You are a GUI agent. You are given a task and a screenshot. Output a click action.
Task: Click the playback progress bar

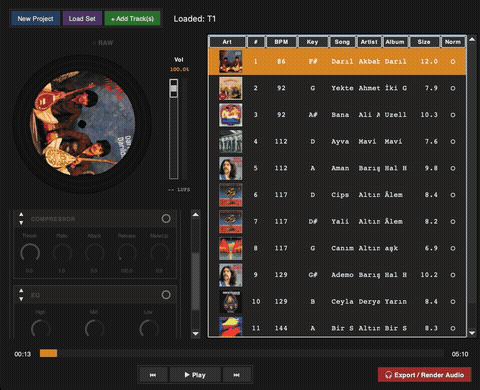(242, 353)
